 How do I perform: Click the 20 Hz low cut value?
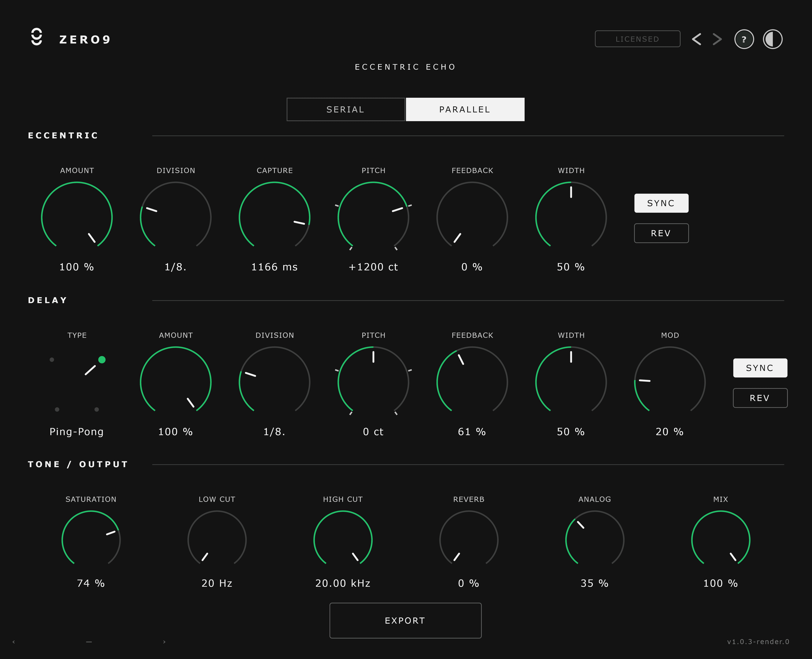pyautogui.click(x=217, y=583)
